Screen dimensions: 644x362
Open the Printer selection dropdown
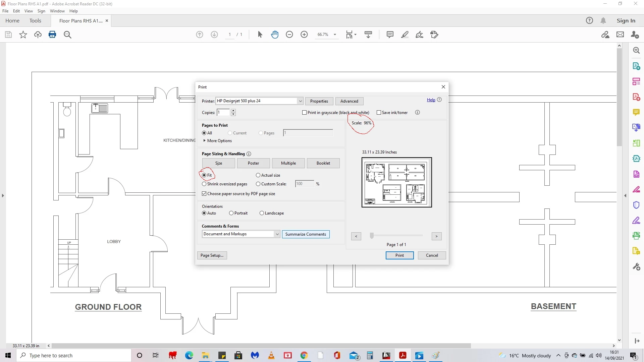tap(300, 101)
